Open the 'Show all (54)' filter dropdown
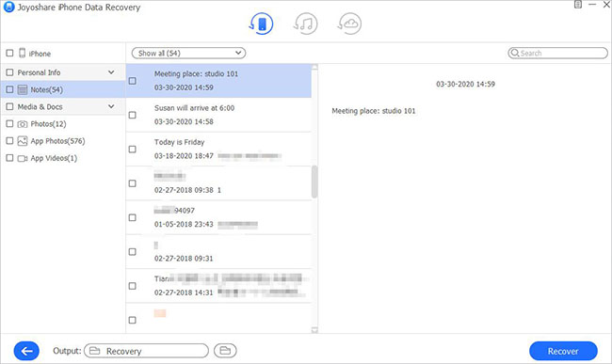 point(188,53)
